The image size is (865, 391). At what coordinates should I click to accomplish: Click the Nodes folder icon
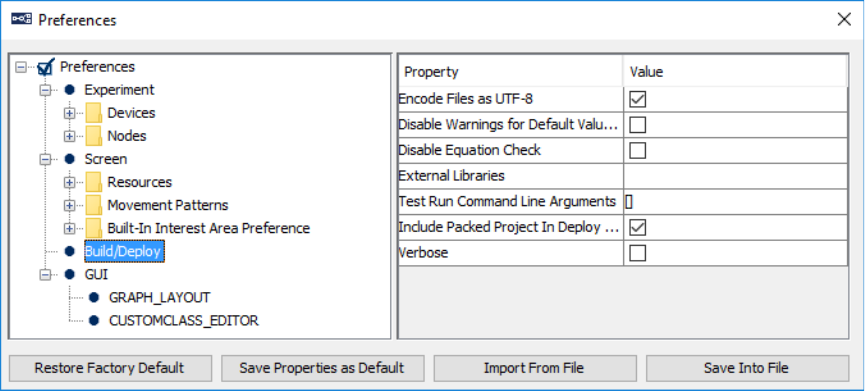[x=94, y=136]
